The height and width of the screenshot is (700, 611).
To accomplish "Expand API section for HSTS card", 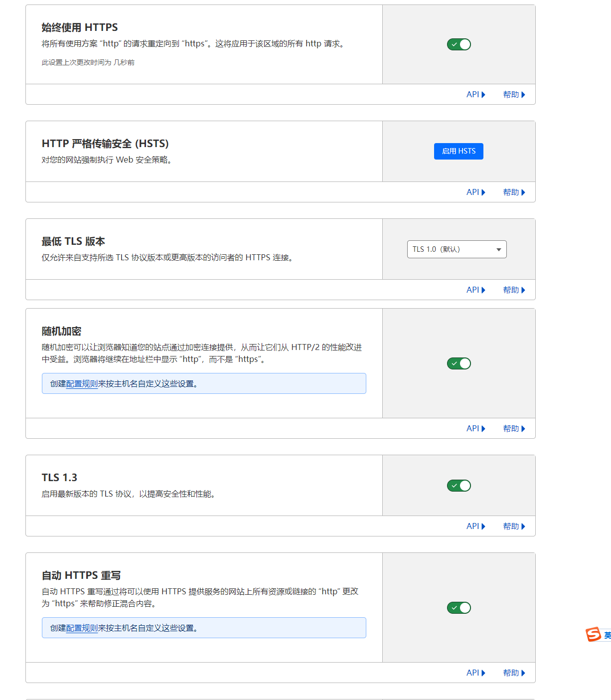I will tap(475, 192).
